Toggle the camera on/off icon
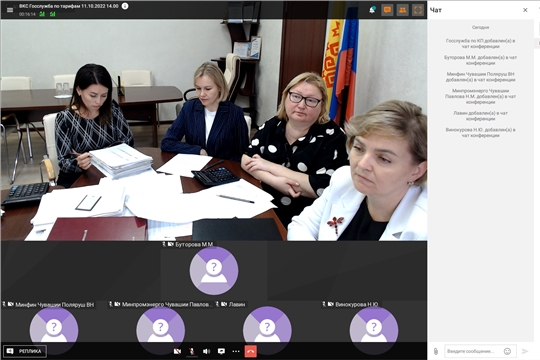This screenshot has width=540, height=360. 177,351
